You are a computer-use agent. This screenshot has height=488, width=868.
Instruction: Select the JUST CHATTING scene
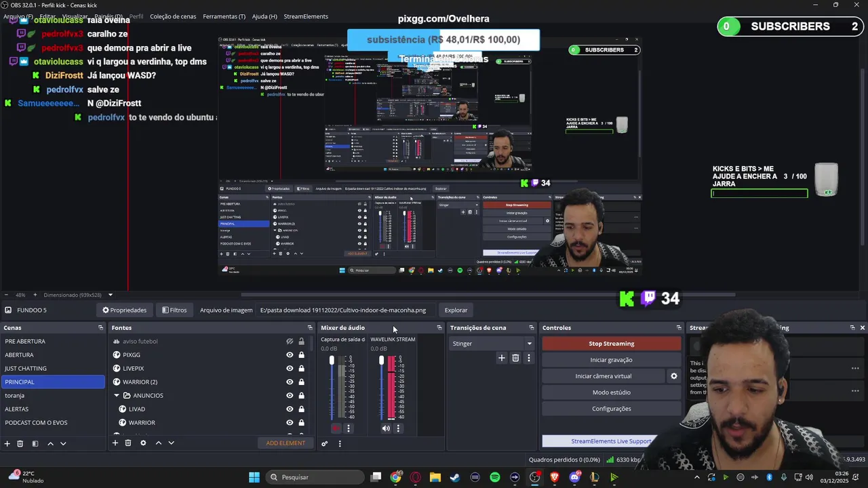[53, 369]
